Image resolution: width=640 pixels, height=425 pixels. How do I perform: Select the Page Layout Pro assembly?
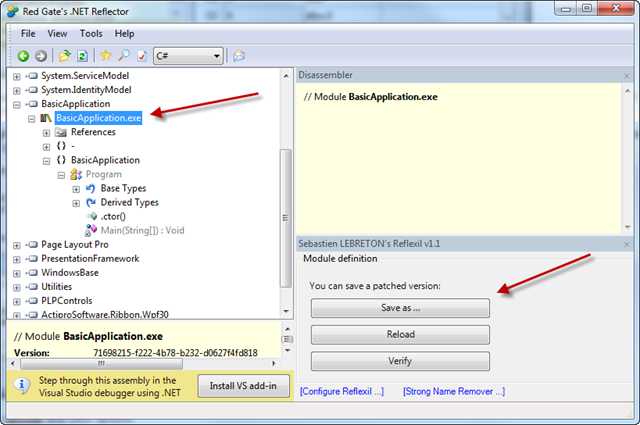[x=75, y=245]
